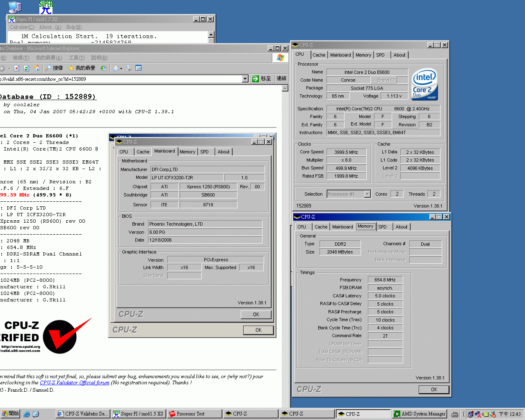This screenshot has height=420, width=525.
Task: Select the Super PI desktop icon
Action: [46, 7]
